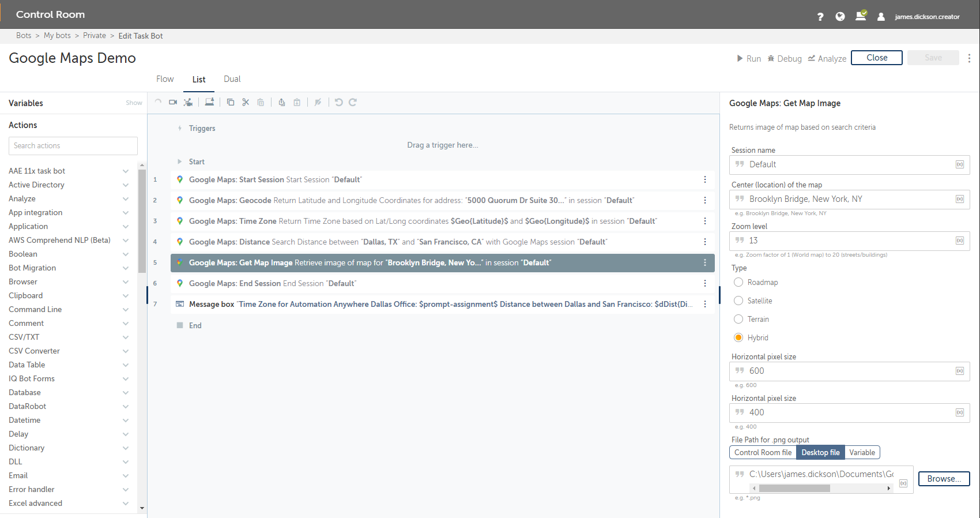This screenshot has height=518, width=980.
Task: Open the options menu for Time Zone row
Action: [705, 221]
